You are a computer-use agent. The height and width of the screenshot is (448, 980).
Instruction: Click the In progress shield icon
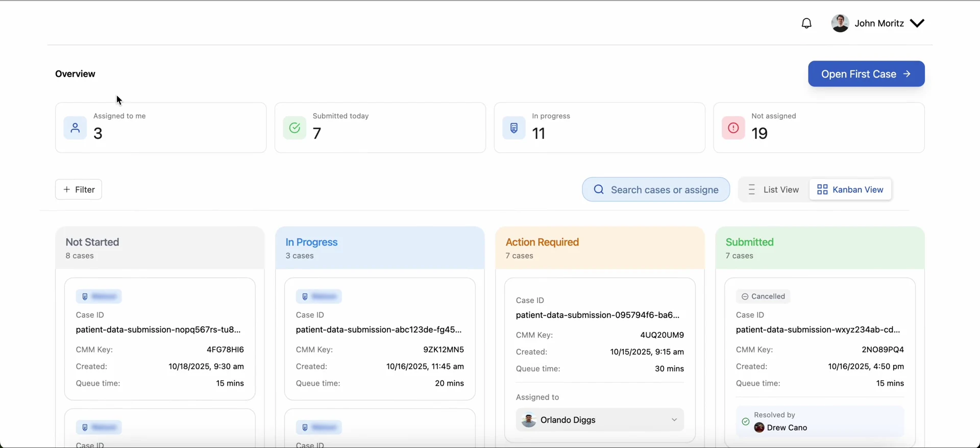(x=514, y=128)
